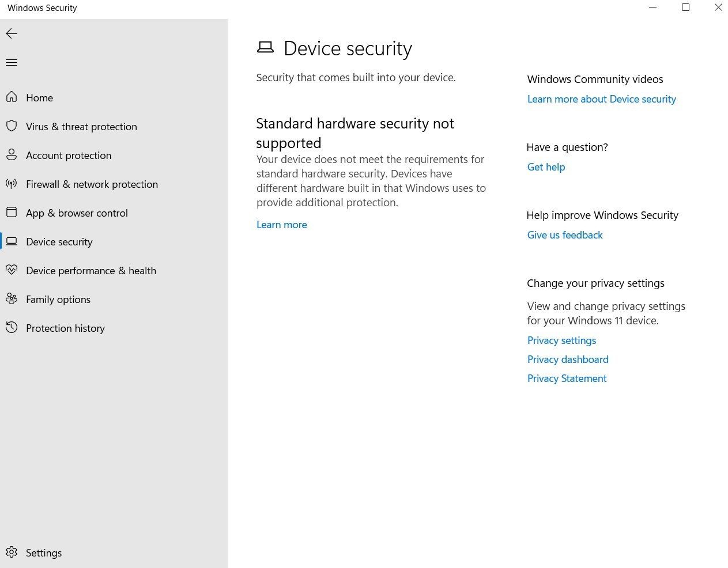
Task: Click the Home house icon
Action: [12, 97]
